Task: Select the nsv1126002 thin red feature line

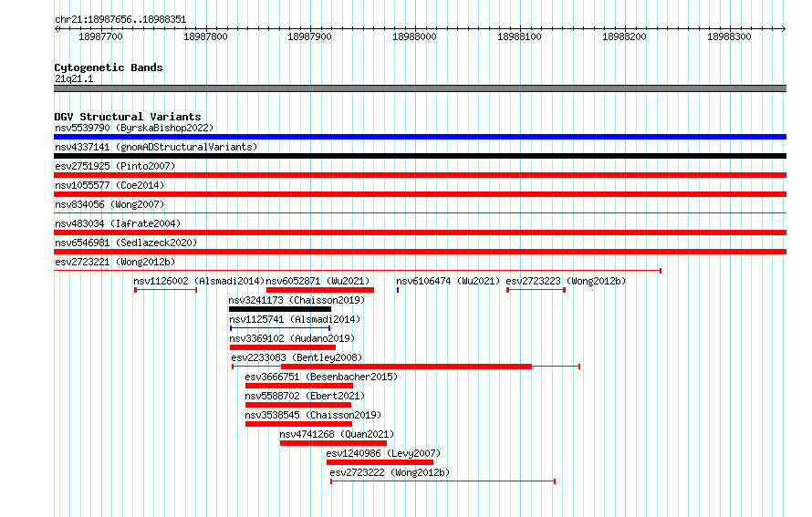Action: [x=166, y=290]
